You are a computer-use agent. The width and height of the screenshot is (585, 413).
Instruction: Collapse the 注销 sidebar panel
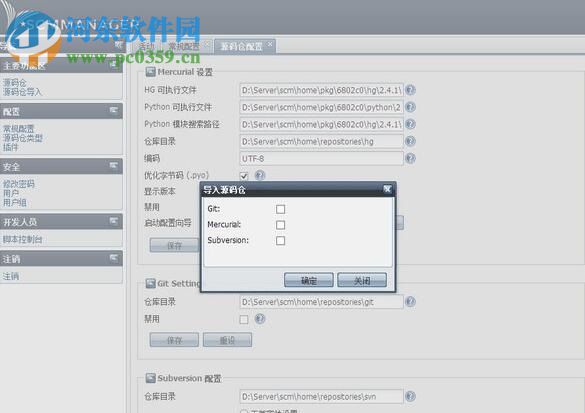tap(113, 258)
